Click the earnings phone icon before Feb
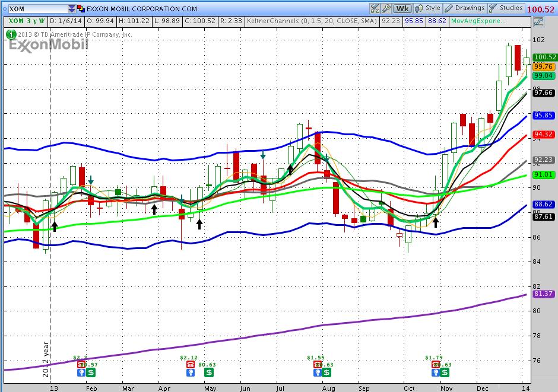Image resolution: width=558 pixels, height=392 pixels. (x=81, y=365)
